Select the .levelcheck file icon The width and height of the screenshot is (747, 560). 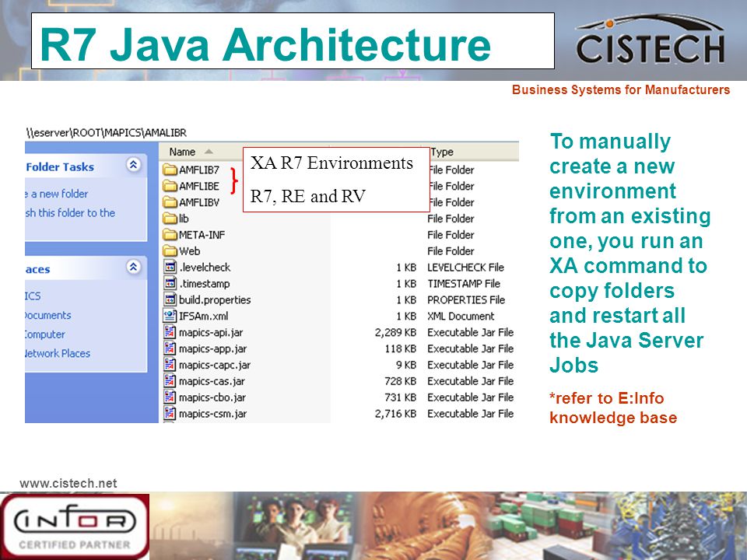[x=170, y=267]
